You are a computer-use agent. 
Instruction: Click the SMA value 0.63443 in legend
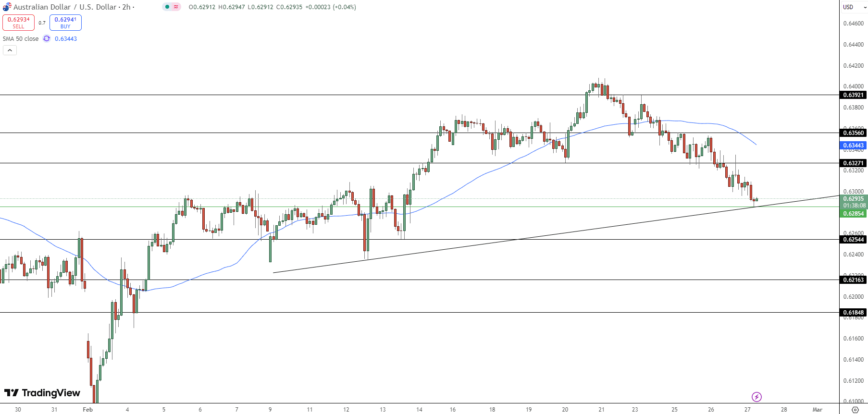click(x=66, y=39)
